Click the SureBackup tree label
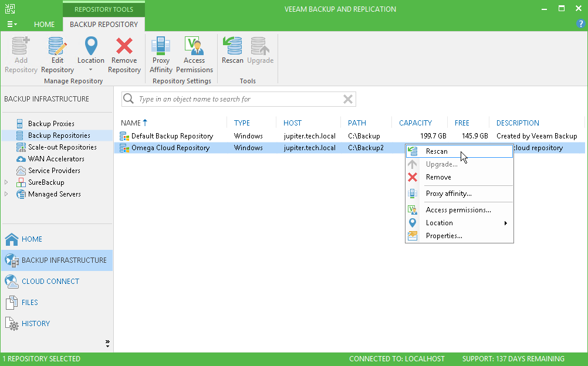The image size is (588, 366). pyautogui.click(x=46, y=182)
